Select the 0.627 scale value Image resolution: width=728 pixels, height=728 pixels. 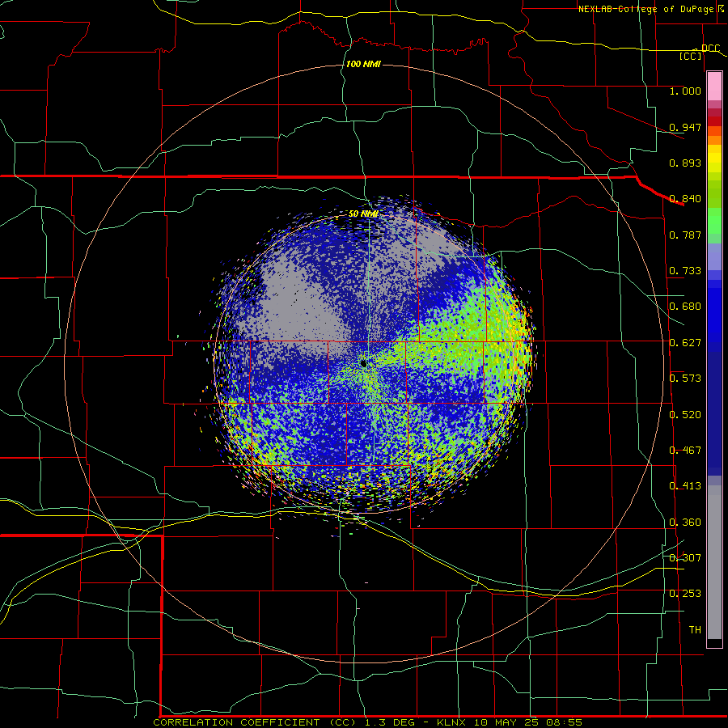pyautogui.click(x=685, y=343)
